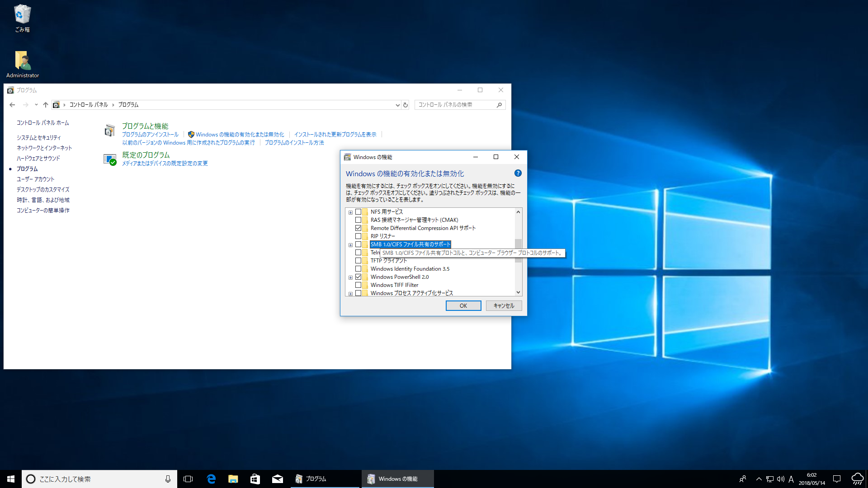This screenshot has height=488, width=868.
Task: Enable the SMB 1.0/CIFS checkbox
Action: pos(358,244)
